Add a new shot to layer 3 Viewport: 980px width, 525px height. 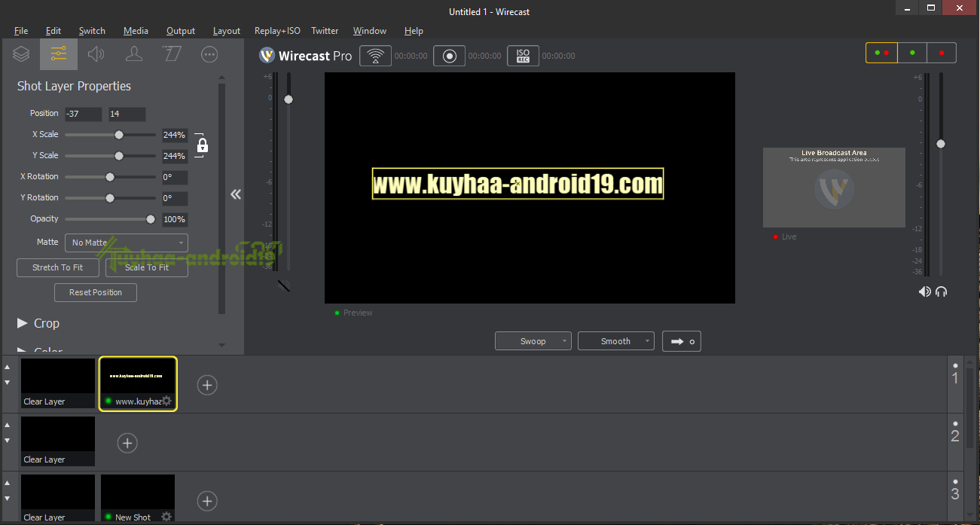(x=207, y=501)
